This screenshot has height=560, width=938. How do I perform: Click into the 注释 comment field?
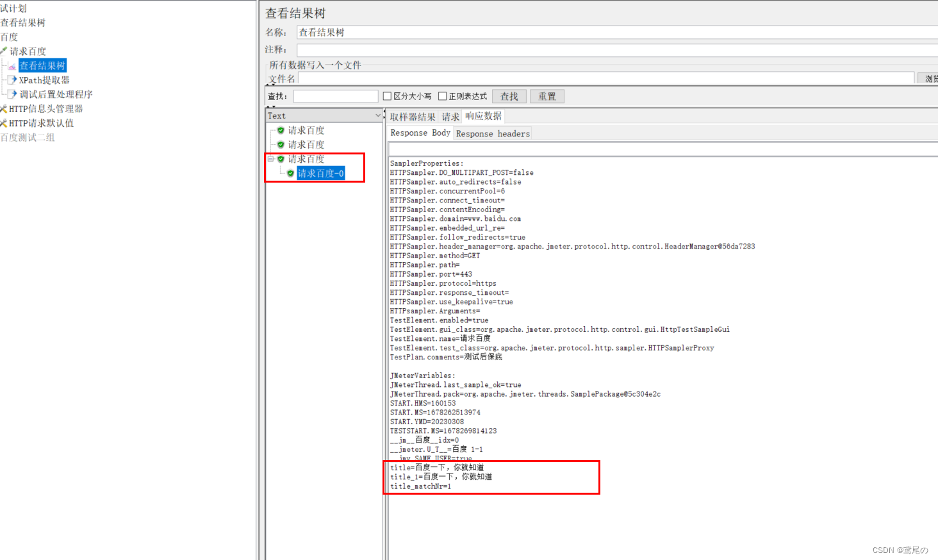click(x=617, y=50)
